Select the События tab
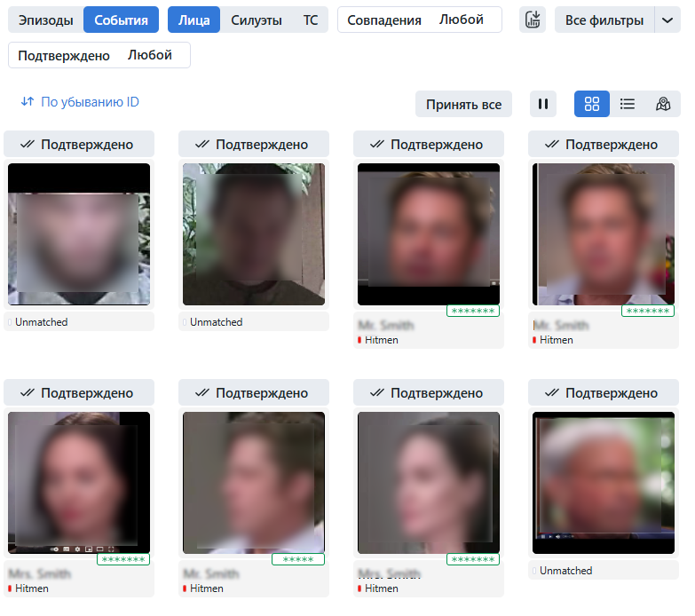695x616 pixels. pos(121,20)
